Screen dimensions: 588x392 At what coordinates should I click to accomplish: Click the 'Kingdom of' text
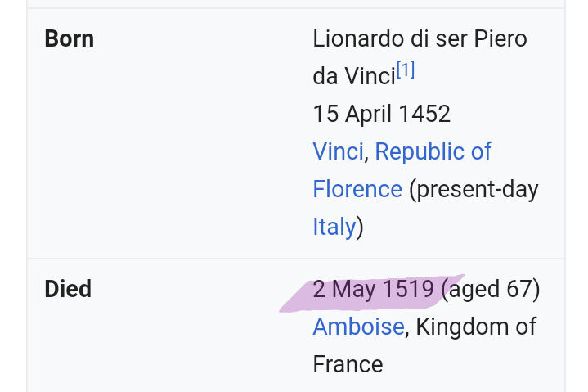coord(476,327)
